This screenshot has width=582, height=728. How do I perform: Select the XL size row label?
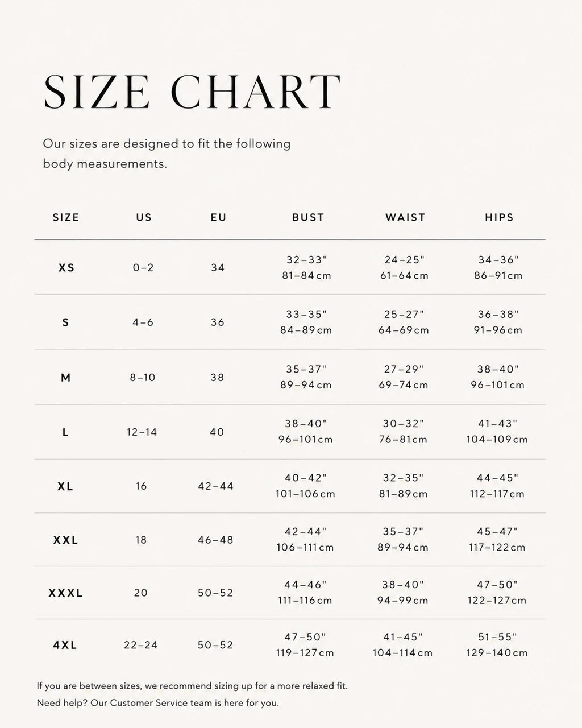(66, 486)
